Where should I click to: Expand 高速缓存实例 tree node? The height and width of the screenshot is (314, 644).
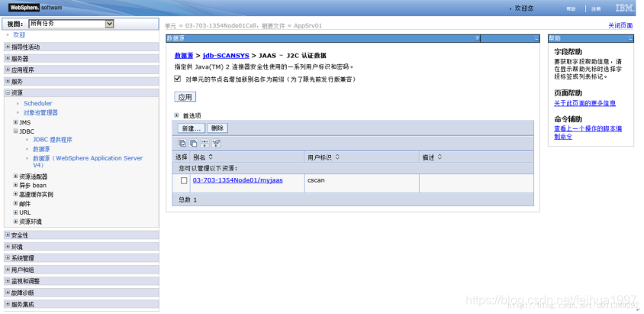coord(16,194)
